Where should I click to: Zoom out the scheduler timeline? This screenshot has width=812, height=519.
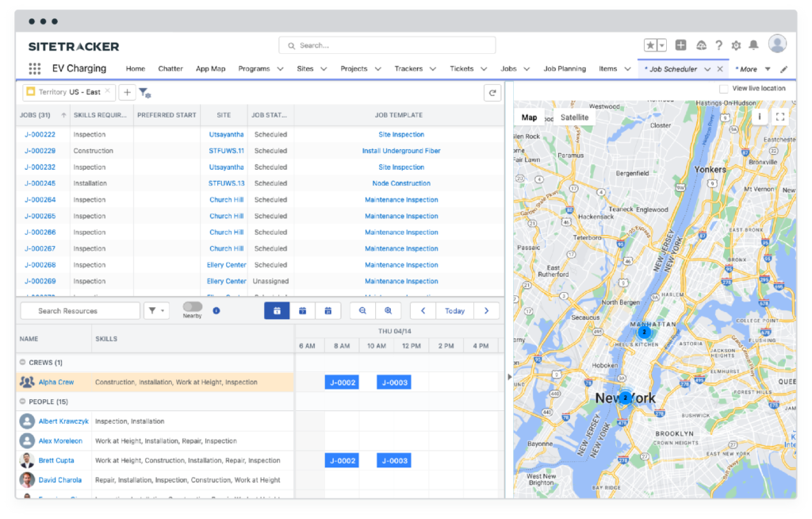coord(362,310)
